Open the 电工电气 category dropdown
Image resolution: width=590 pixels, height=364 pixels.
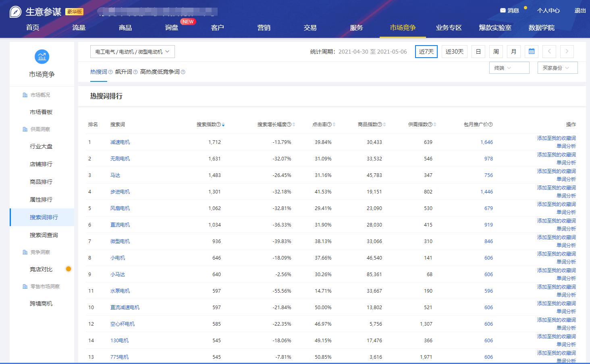pos(133,52)
